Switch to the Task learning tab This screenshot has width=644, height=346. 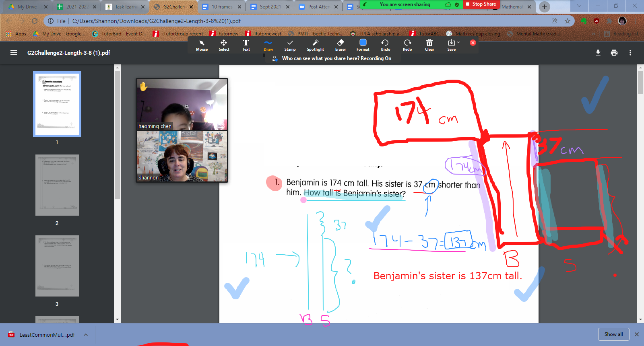[x=125, y=7]
